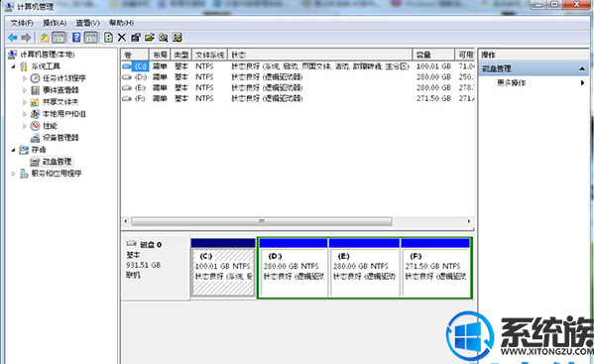Click the 计算机管理(本地) root icon

(x=13, y=55)
